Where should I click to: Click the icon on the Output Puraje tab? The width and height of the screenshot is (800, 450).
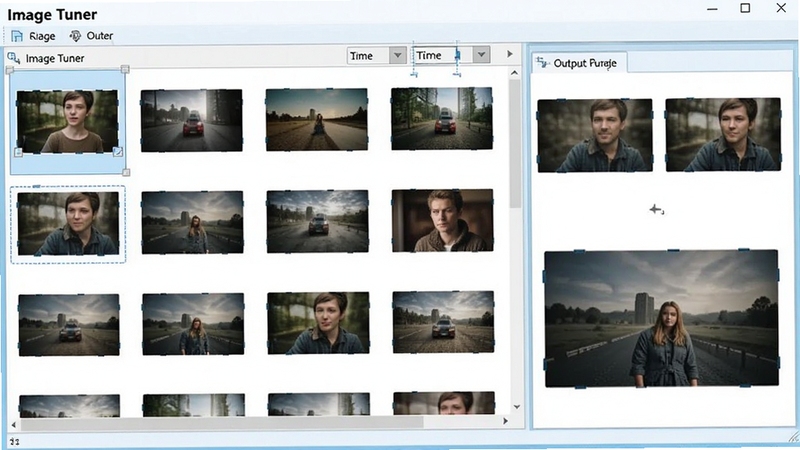pos(543,63)
